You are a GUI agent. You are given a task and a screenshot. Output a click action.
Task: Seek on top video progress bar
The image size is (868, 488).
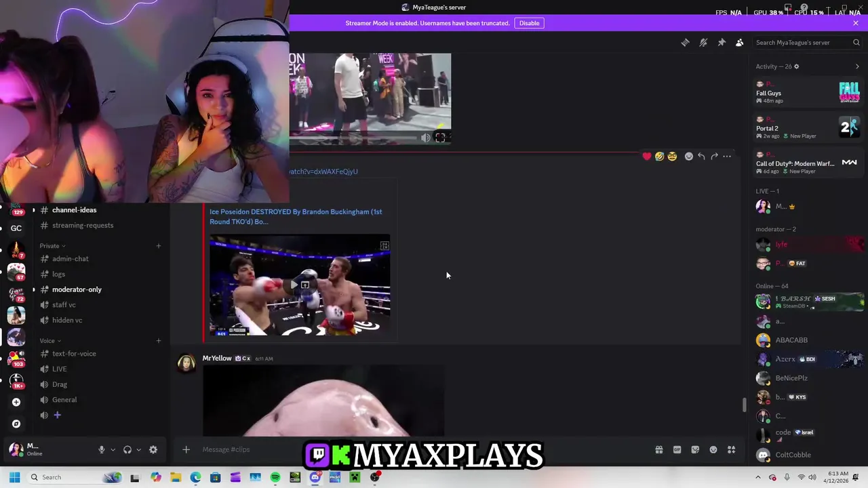[x=353, y=138]
